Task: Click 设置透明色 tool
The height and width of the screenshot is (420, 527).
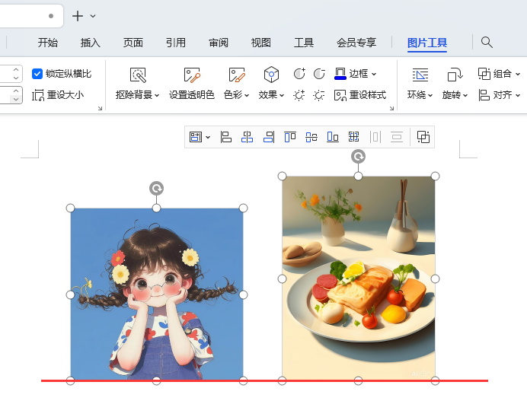Action: [x=192, y=84]
